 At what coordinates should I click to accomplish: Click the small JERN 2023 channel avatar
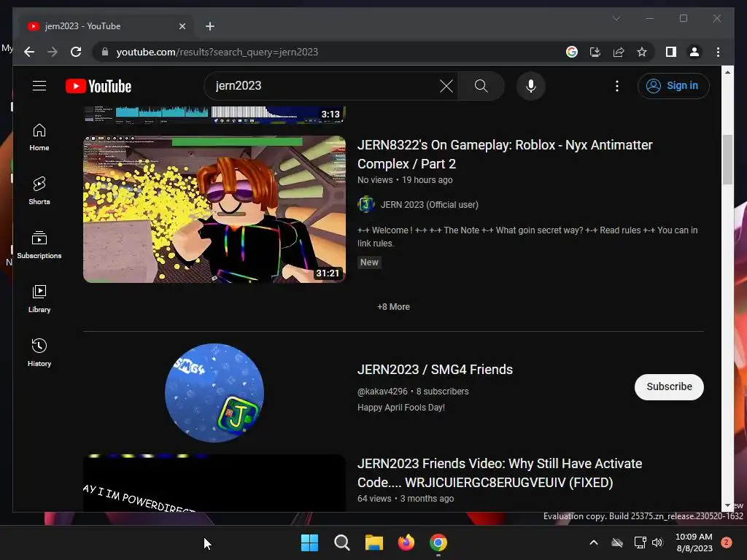[x=366, y=205]
